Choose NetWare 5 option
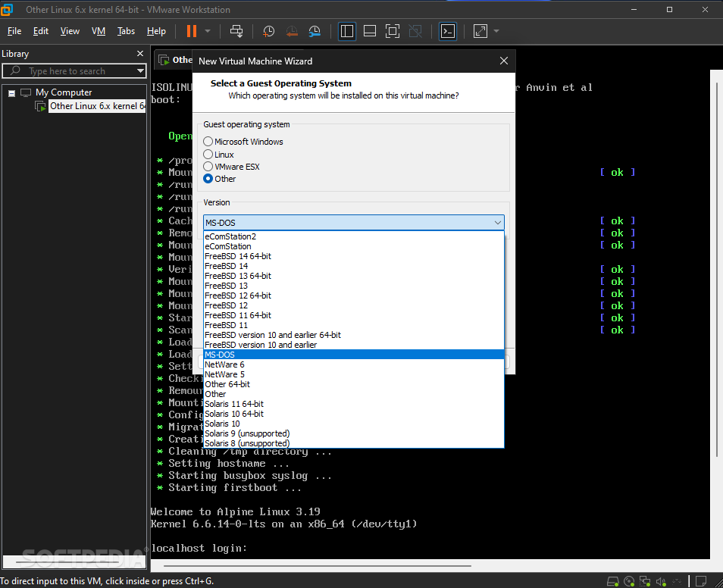The image size is (723, 588). [353, 374]
